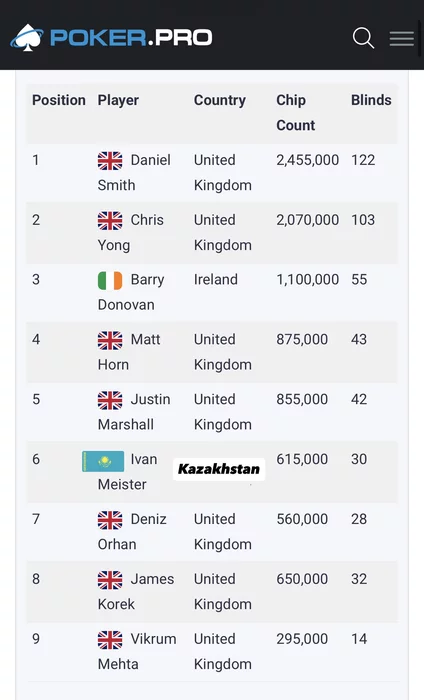This screenshot has width=424, height=700.
Task: Click the POKER.PRO site title text
Action: 131,38
